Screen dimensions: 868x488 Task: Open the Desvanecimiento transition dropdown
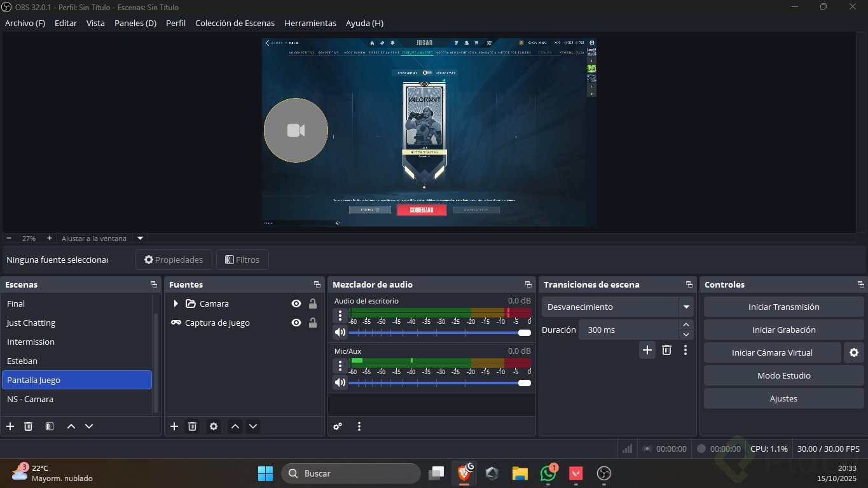click(x=686, y=307)
